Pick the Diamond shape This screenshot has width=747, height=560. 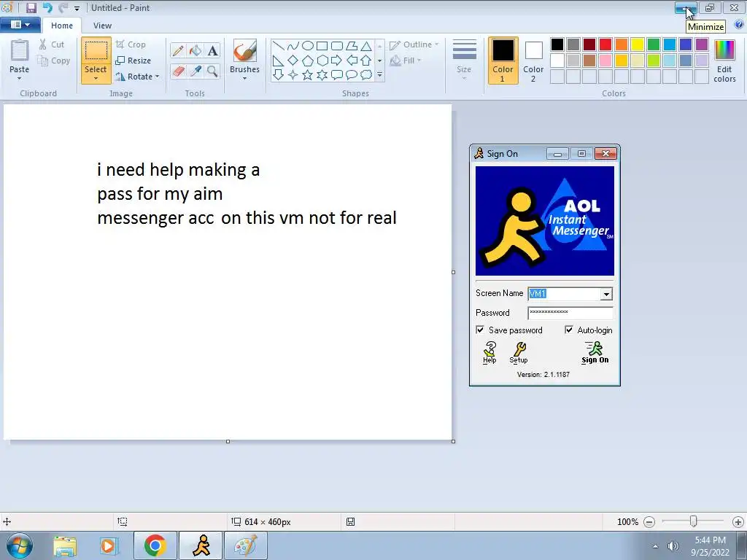tap(293, 61)
